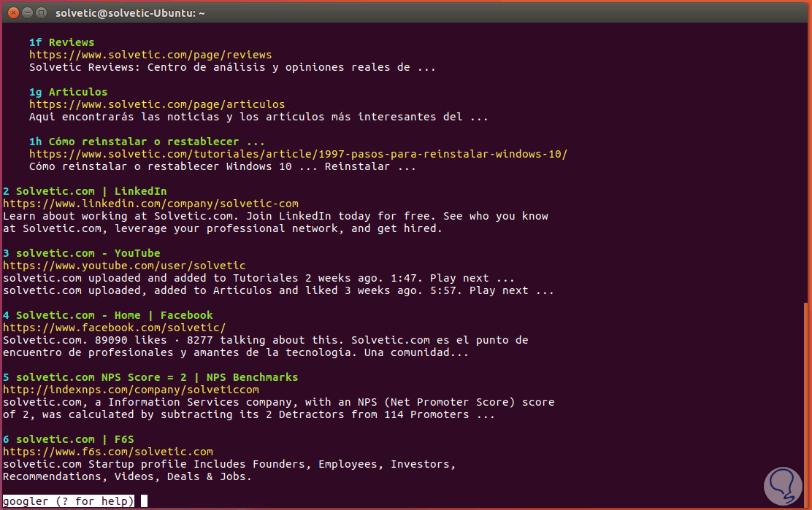Click 'leverage your professional network' line
This screenshot has height=510, width=812.
(x=223, y=228)
